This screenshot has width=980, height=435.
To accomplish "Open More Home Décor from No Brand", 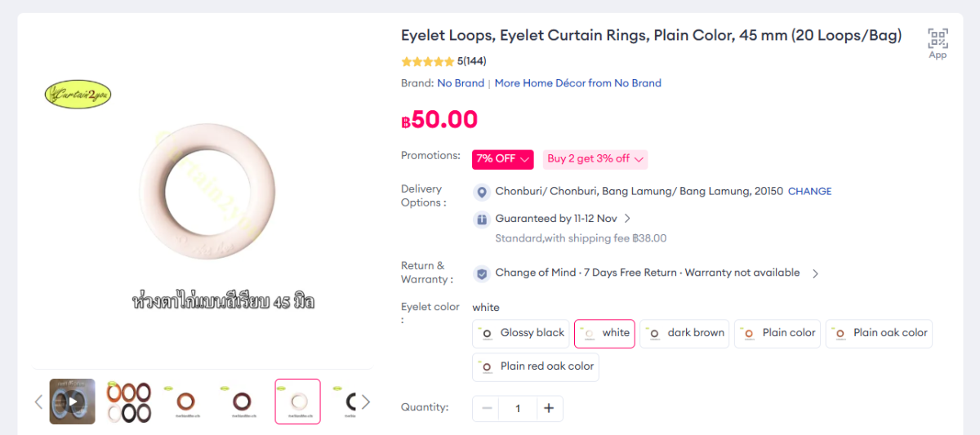I will click(x=577, y=83).
